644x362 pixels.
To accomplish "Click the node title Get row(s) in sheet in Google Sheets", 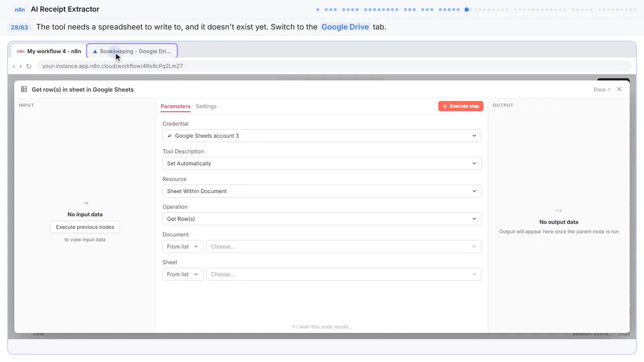I will click(83, 89).
